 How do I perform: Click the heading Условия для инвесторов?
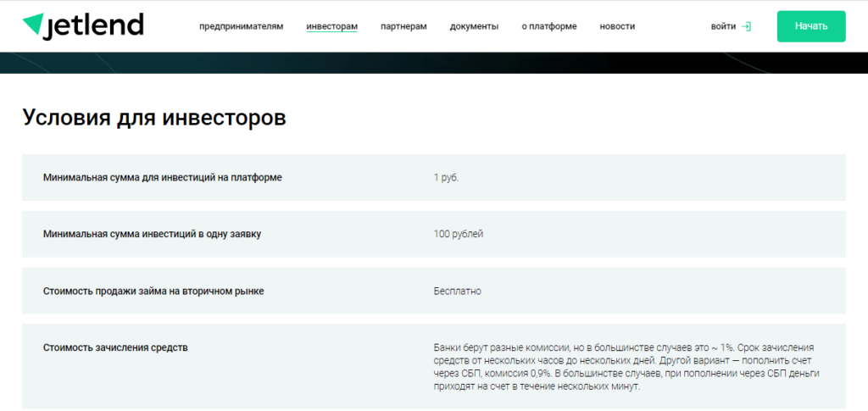click(x=154, y=119)
